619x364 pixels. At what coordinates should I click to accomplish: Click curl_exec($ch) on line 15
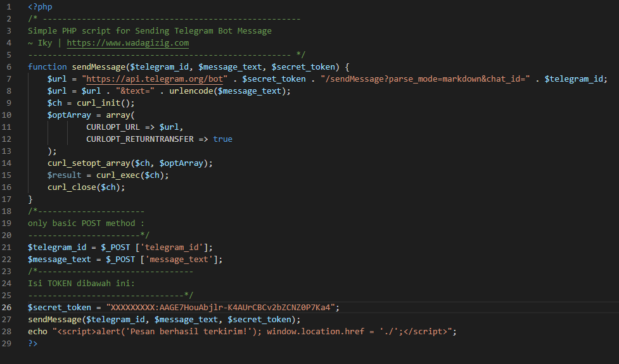tap(131, 175)
